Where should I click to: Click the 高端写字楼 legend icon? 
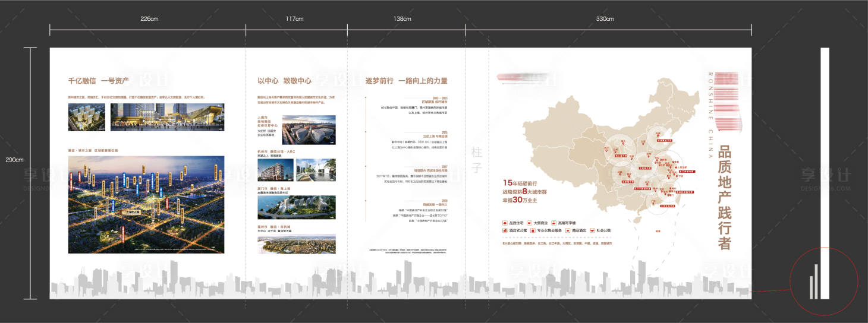tap(553, 223)
